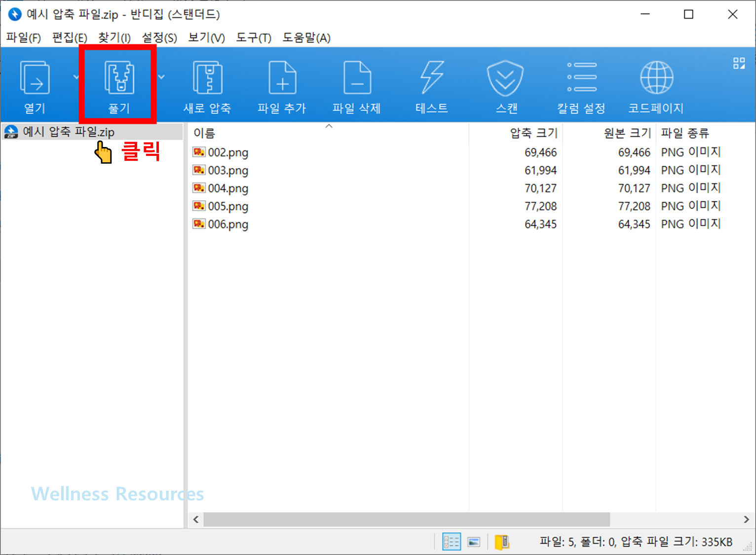The height and width of the screenshot is (555, 756).
Task: Open the 찾기(I) menu
Action: tap(114, 37)
